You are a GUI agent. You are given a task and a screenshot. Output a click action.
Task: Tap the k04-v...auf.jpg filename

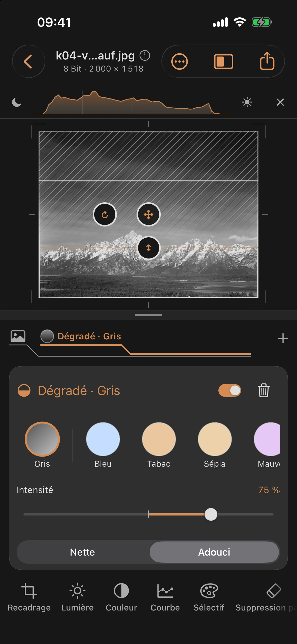95,55
